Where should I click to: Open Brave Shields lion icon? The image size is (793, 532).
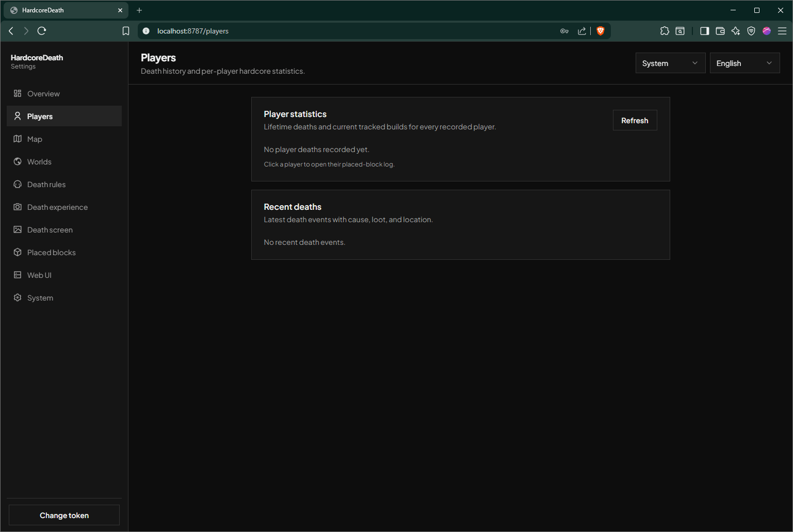600,31
